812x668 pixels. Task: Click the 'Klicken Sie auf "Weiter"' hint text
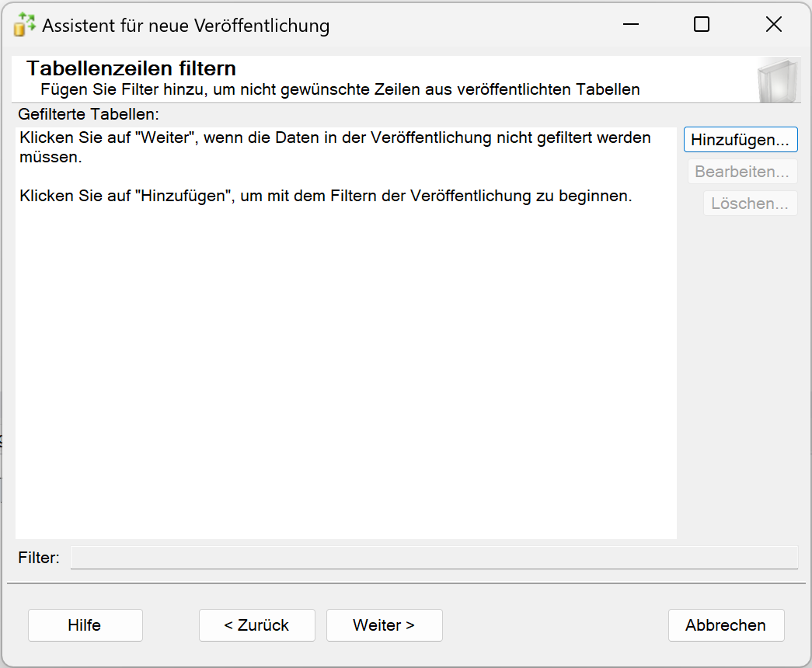[335, 147]
